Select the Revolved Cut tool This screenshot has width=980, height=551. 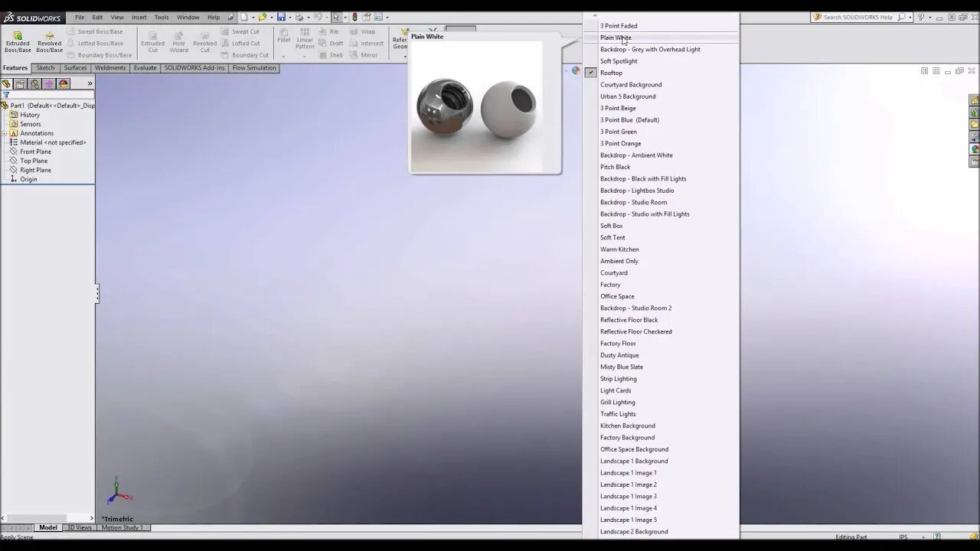tap(204, 42)
